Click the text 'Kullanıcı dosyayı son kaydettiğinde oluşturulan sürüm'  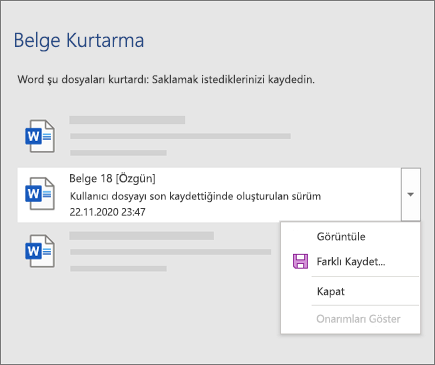[195, 196]
